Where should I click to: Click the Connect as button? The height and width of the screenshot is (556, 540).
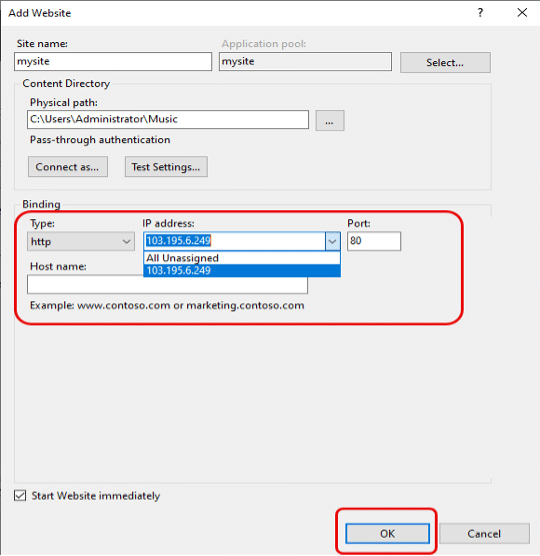[68, 167]
